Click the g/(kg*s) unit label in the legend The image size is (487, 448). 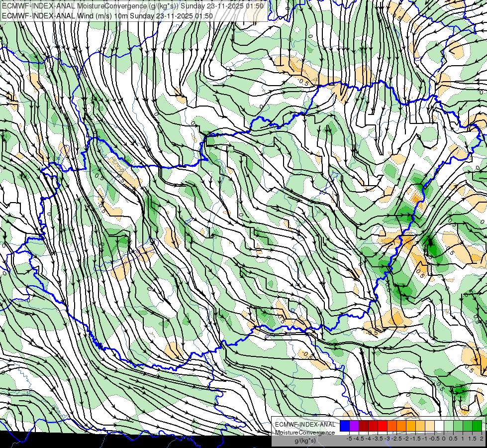pyautogui.click(x=305, y=441)
